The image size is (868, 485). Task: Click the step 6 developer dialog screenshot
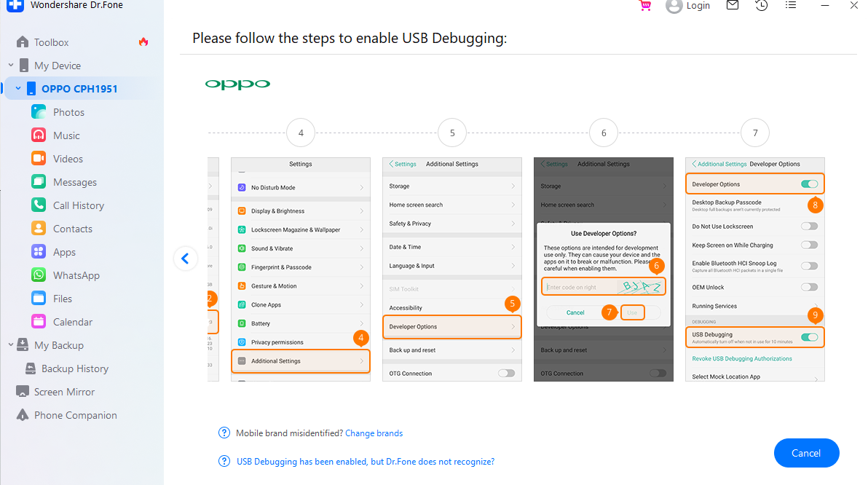[604, 269]
